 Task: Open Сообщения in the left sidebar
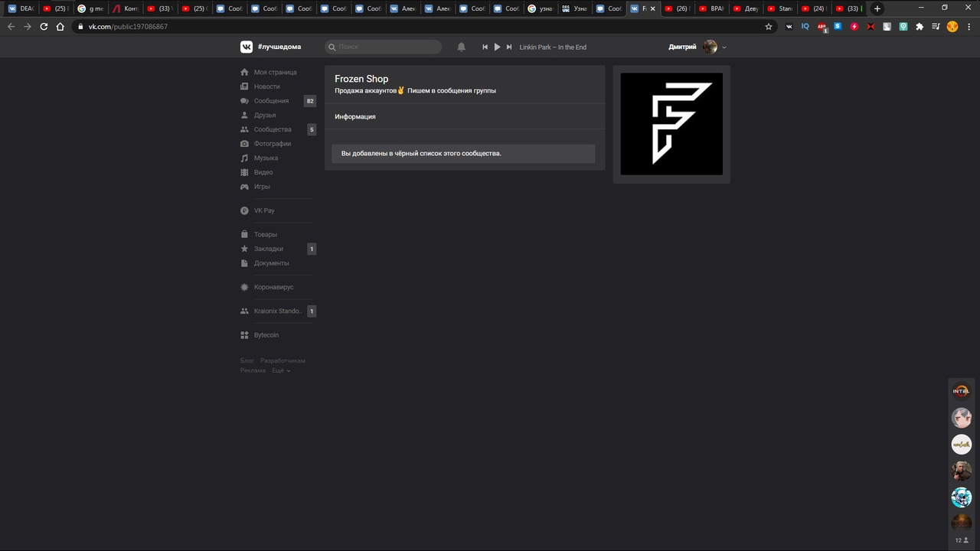[x=271, y=101]
